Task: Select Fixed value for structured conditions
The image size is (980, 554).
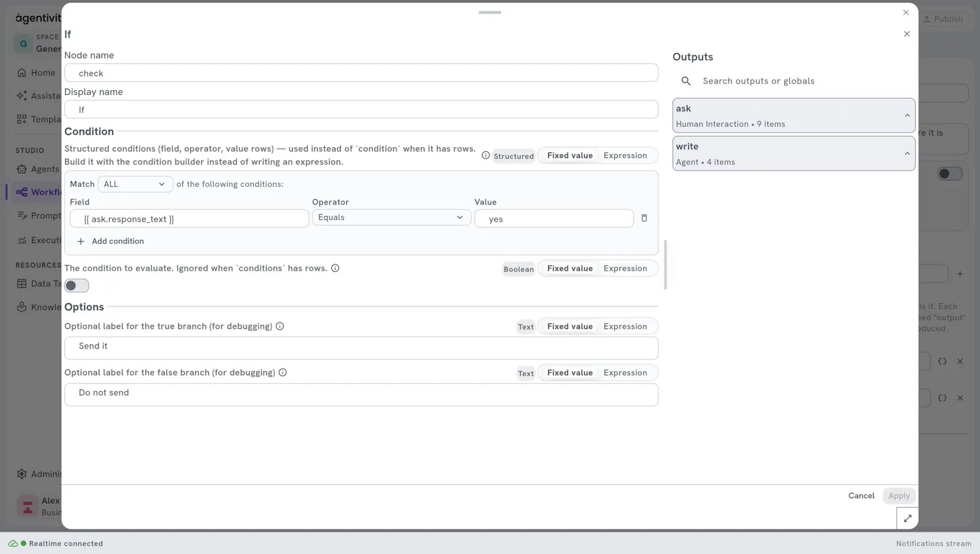Action: click(570, 156)
